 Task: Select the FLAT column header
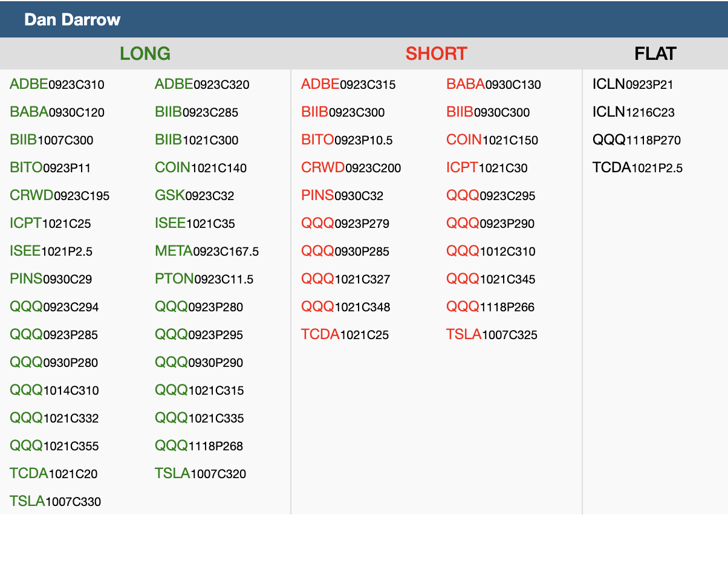[655, 54]
